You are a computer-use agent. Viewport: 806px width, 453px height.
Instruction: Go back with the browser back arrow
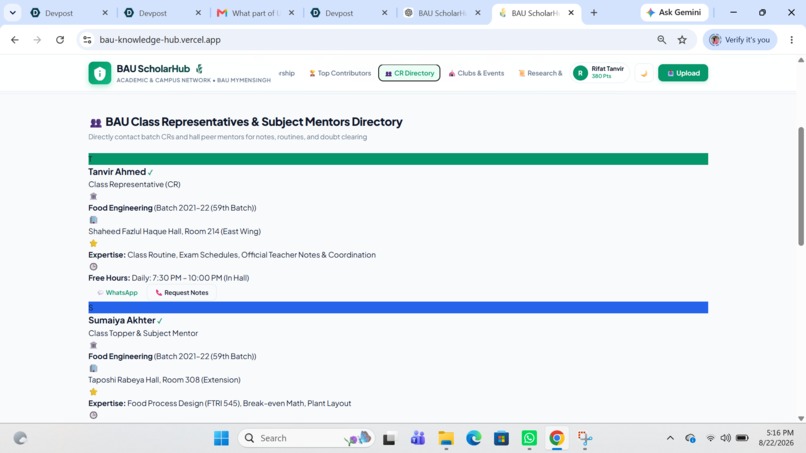tap(14, 40)
